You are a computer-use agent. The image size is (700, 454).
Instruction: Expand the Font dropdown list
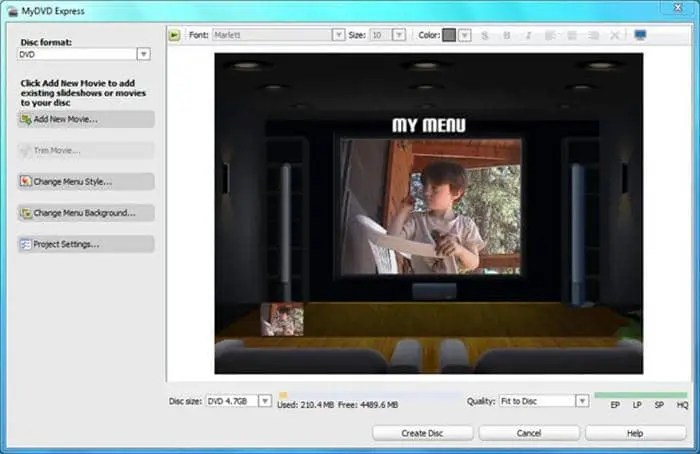pyautogui.click(x=338, y=35)
